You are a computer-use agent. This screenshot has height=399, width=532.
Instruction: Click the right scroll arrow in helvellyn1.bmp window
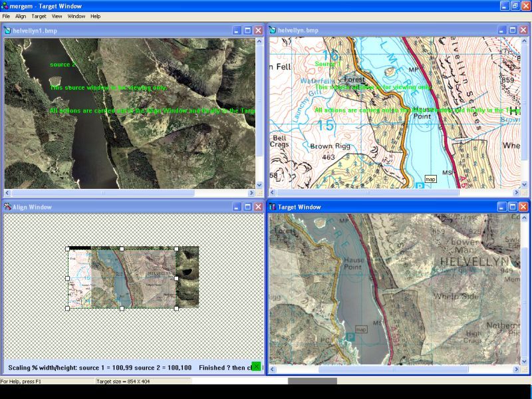251,193
